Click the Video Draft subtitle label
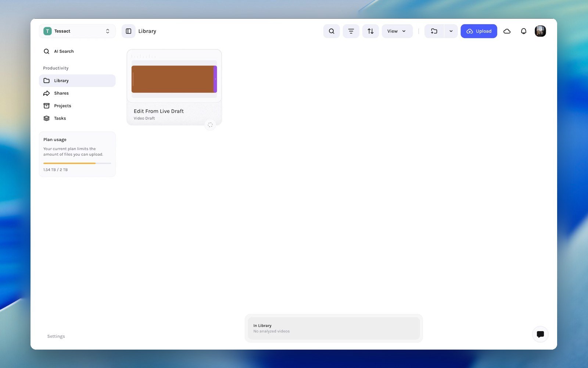Screen dimensions: 588x368 144,118
